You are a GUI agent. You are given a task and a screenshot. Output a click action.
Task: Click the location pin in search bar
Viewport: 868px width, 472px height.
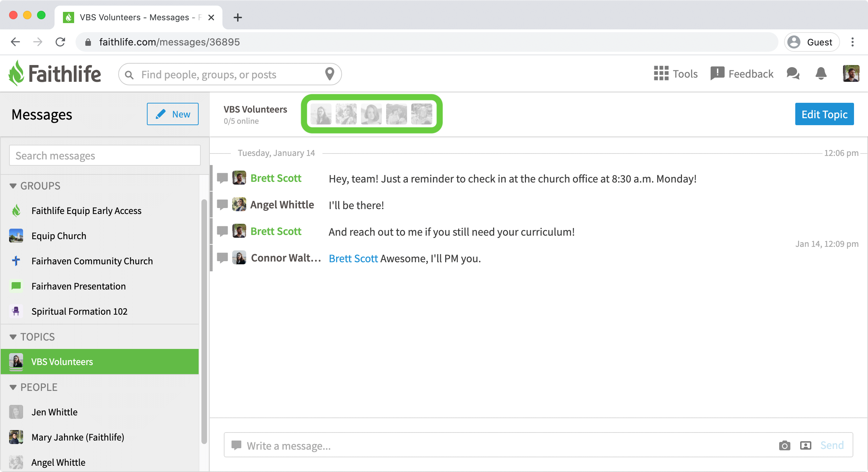tap(329, 74)
